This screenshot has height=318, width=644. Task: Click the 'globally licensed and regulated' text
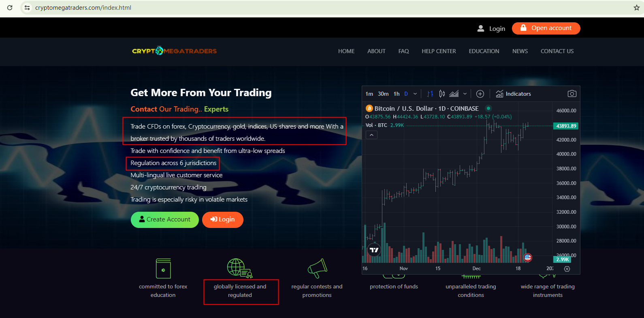coord(240,291)
